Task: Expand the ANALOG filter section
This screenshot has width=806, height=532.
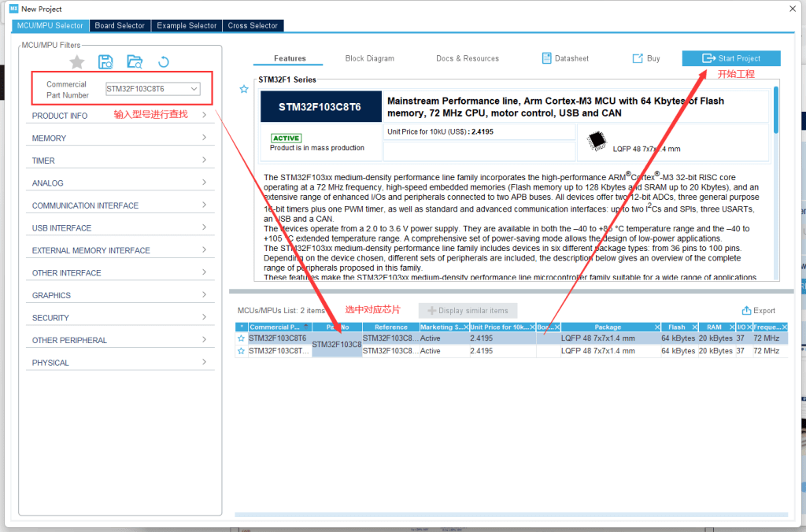Action: [x=120, y=183]
